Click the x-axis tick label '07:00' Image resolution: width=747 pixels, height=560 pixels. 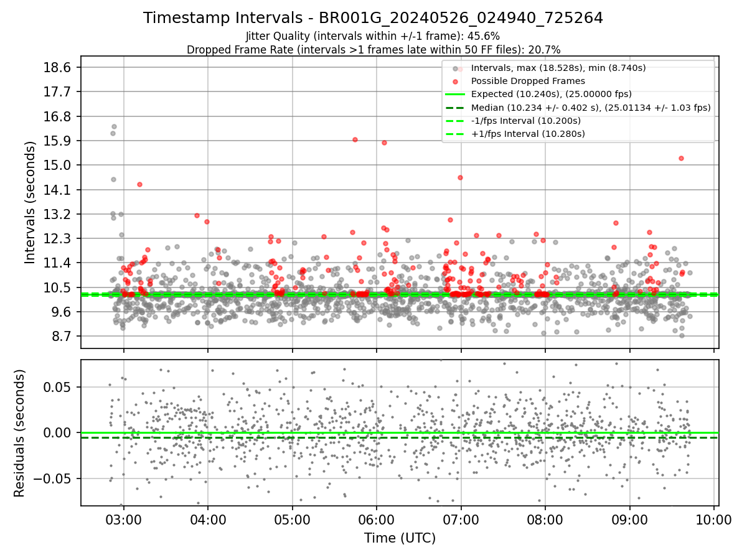(461, 518)
